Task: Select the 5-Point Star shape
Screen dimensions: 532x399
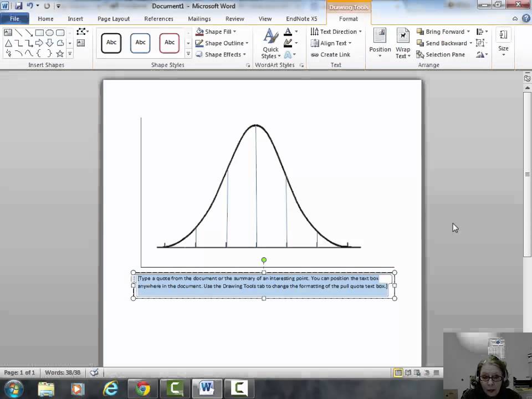Action: pyautogui.click(x=60, y=53)
